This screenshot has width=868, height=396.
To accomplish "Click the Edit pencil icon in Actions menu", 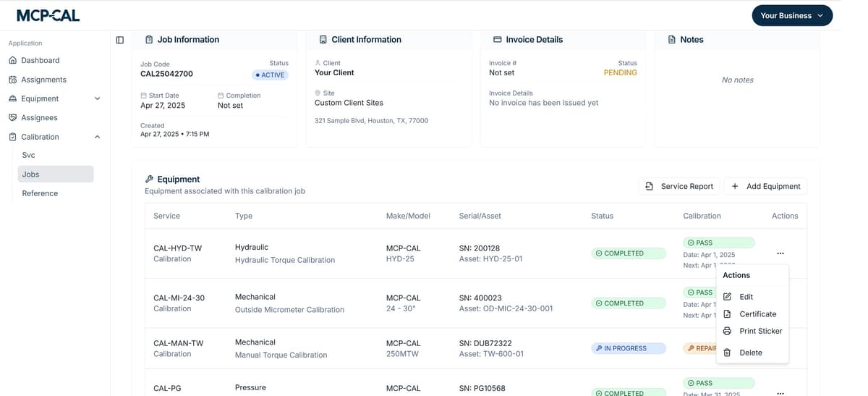I will click(x=728, y=297).
